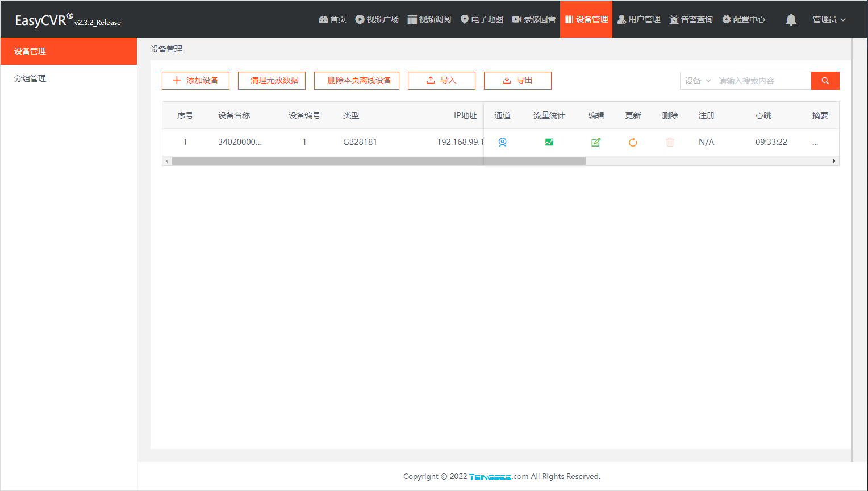Viewport: 868px width, 491px height.
Task: Expand the 管理员 user dropdown
Action: click(829, 19)
